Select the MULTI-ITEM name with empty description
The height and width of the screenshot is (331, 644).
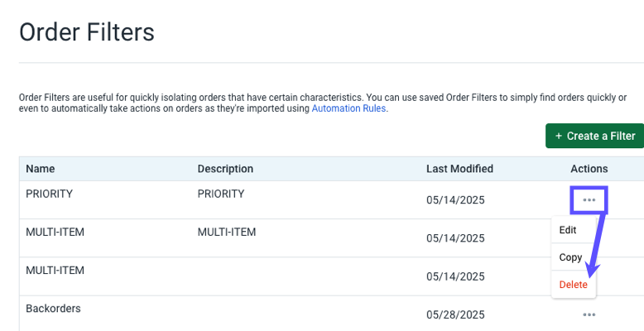[x=55, y=271]
